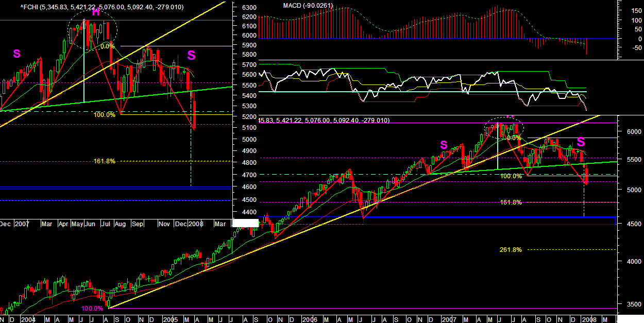Screen dimensions: 644x323
Task: Select the 6000 level on main chart axis
Action: (x=633, y=132)
